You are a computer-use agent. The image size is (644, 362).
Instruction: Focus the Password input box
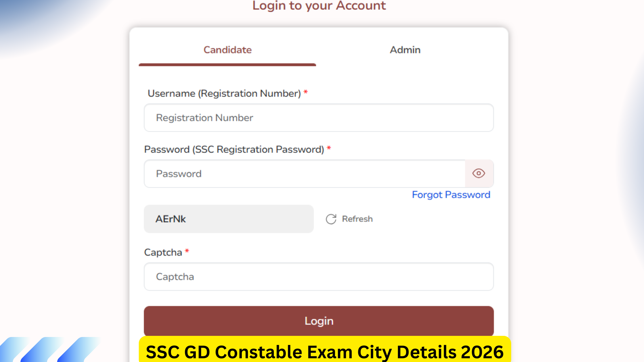[x=287, y=174]
